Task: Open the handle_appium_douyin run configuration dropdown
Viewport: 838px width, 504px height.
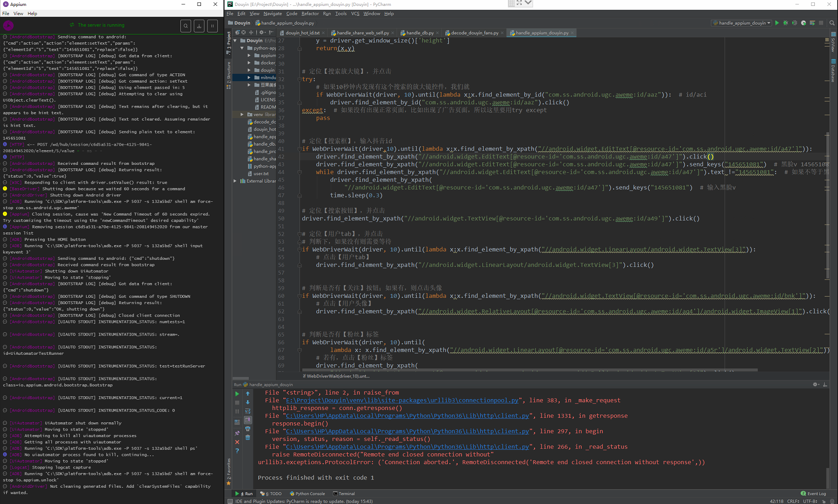Action: pos(741,23)
